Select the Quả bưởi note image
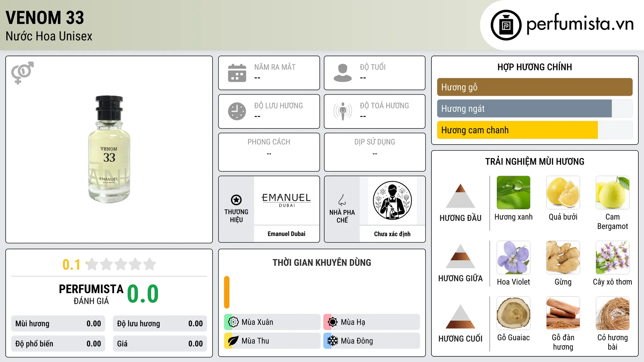 (563, 193)
